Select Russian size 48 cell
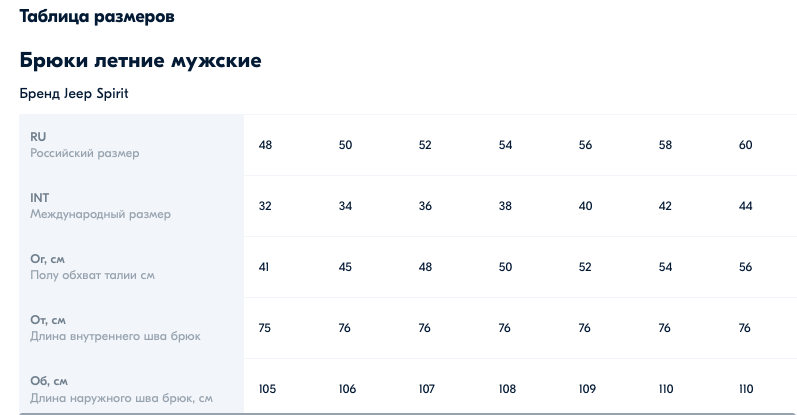This screenshot has width=797, height=415. [265, 145]
